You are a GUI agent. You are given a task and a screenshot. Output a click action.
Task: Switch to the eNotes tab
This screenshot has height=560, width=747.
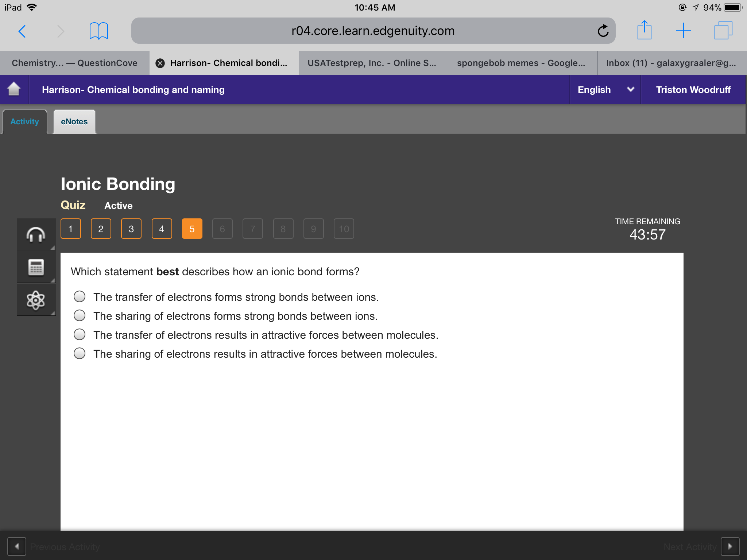tap(74, 122)
